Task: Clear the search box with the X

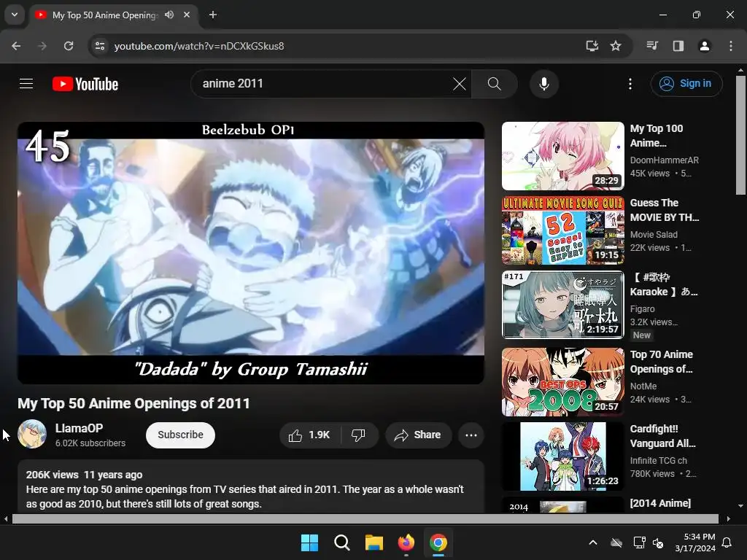Action: point(460,84)
